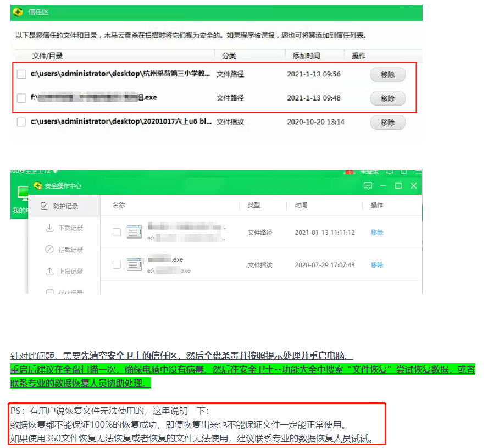Click 移除 button for 2020-10-20 entry

(388, 123)
